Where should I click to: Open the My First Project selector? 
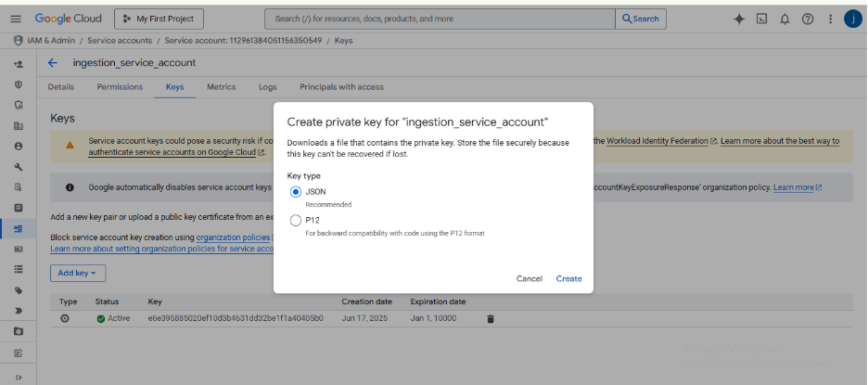159,19
